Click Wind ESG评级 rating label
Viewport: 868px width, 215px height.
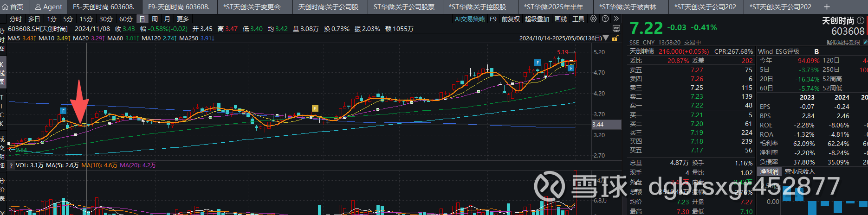(x=778, y=51)
